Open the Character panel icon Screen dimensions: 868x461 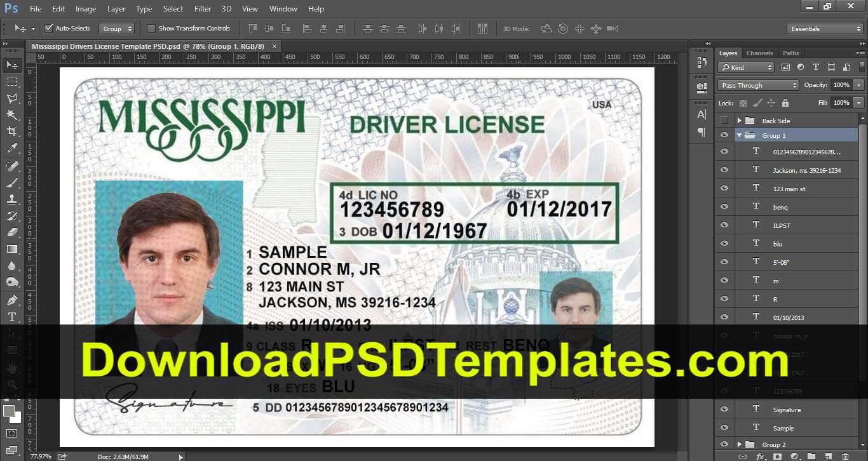click(702, 114)
